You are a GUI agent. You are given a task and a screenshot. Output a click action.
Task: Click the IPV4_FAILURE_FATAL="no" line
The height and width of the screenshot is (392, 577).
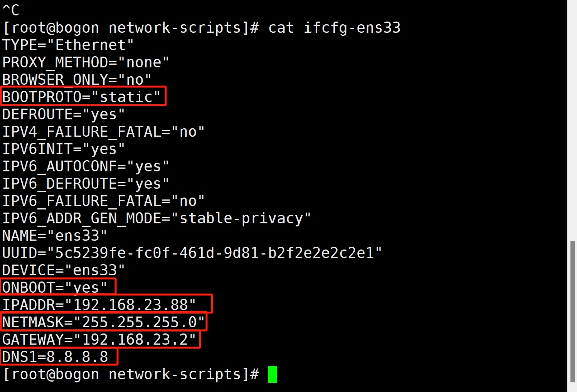(x=103, y=132)
